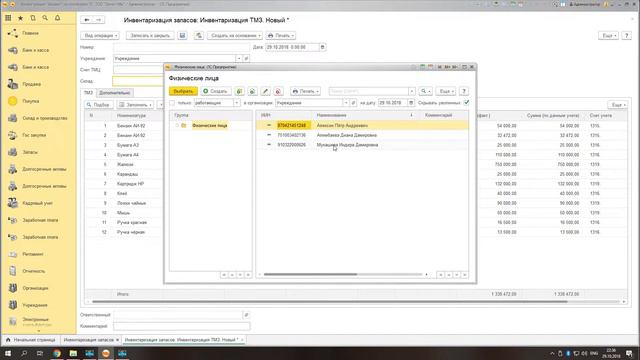Image resolution: width=640 pixels, height=360 pixels.
Task: Click Записать и закрыть button
Action: 150,36
